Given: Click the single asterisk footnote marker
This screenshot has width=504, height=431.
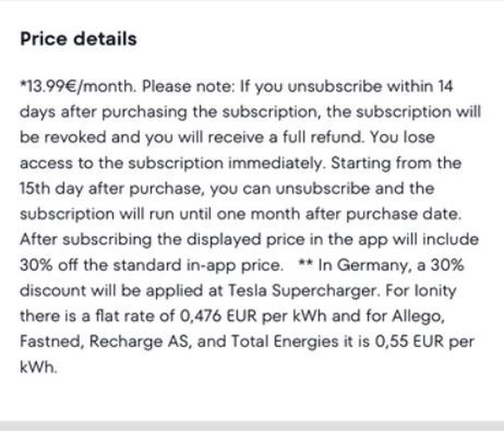Looking at the screenshot, I should pos(22,82).
